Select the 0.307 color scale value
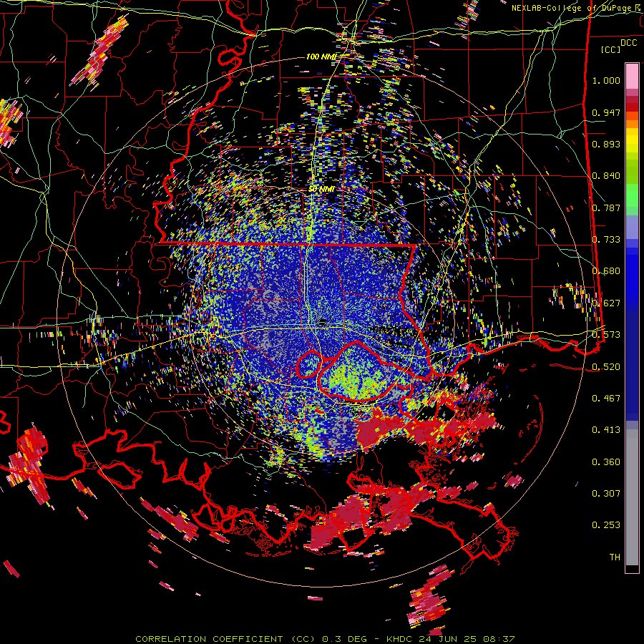Image resolution: width=644 pixels, height=644 pixels. 606,494
